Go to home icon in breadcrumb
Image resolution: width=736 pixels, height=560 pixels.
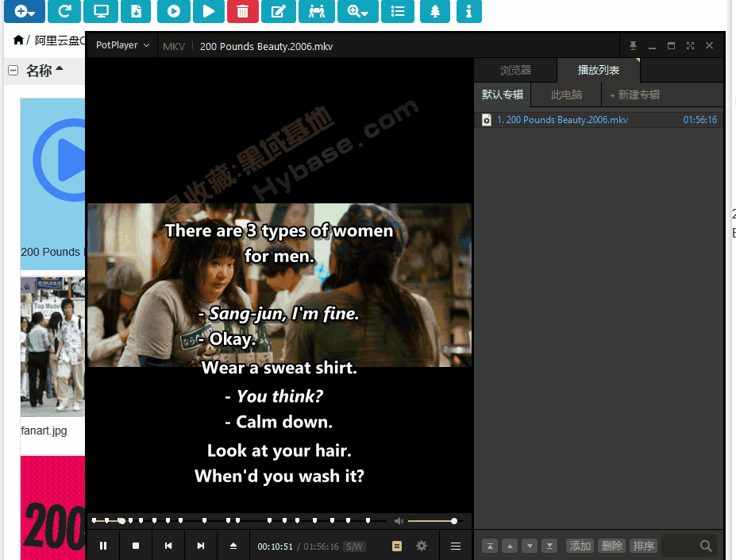point(18,40)
